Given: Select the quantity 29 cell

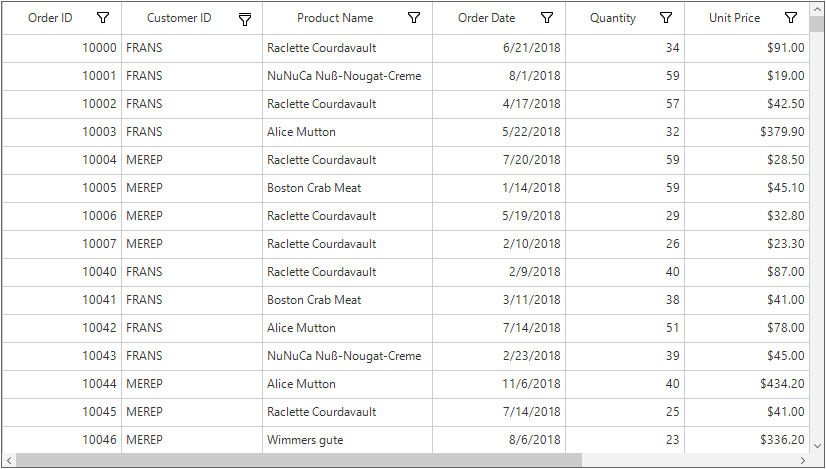Looking at the screenshot, I should pyautogui.click(x=625, y=216).
